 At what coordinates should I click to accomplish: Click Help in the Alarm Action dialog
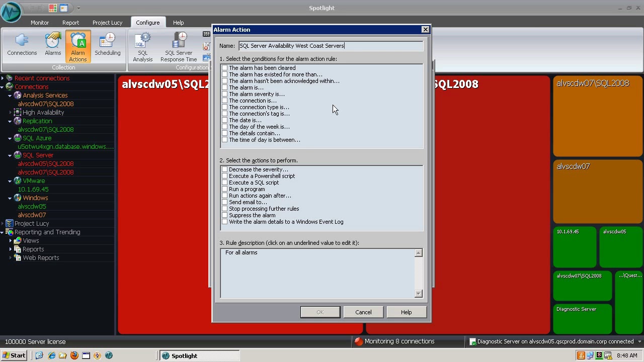(406, 312)
